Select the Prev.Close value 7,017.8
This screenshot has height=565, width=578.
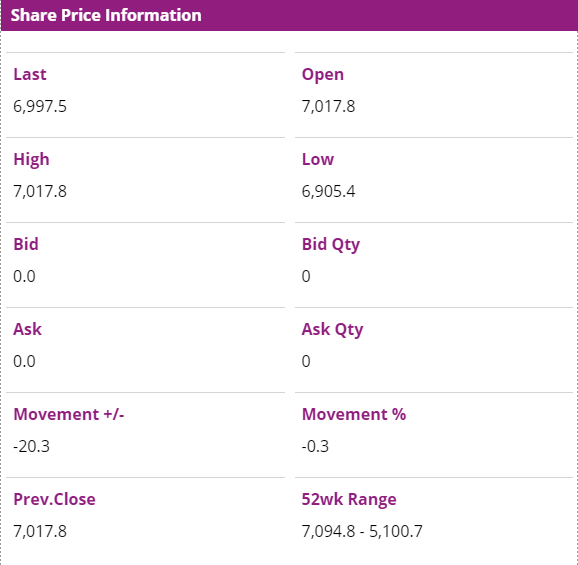click(40, 531)
